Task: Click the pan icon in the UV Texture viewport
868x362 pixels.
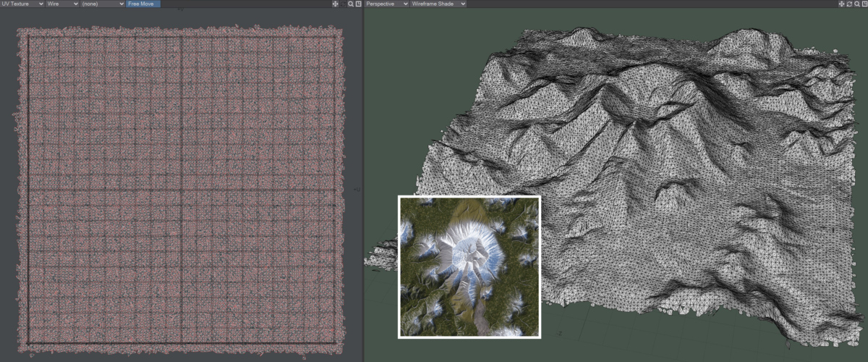Action: [335, 4]
